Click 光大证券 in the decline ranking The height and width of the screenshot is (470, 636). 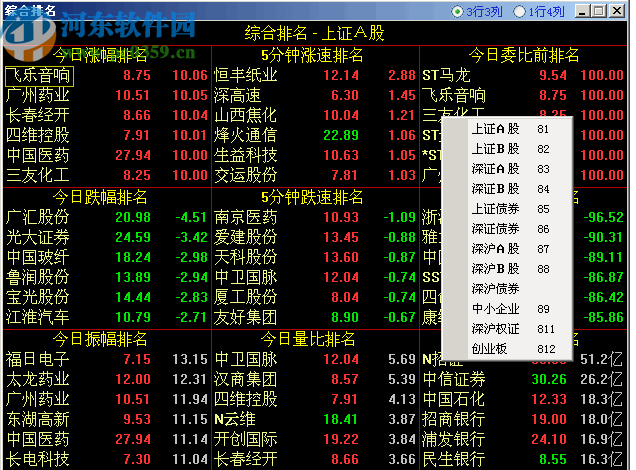click(x=107, y=238)
